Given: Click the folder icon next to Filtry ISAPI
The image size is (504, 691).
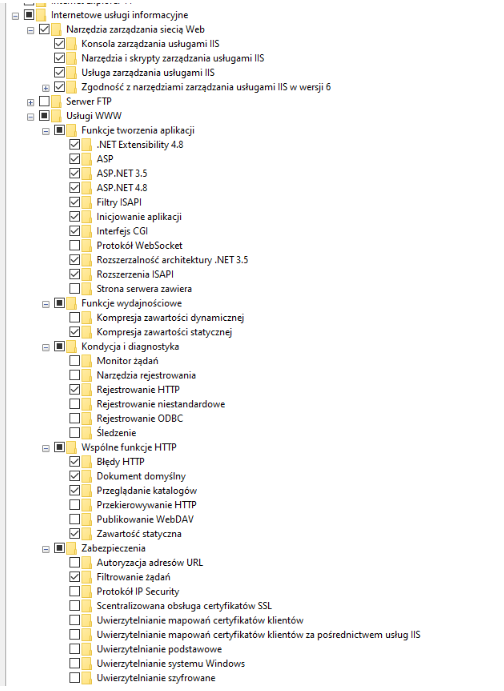Looking at the screenshot, I should pyautogui.click(x=87, y=202).
